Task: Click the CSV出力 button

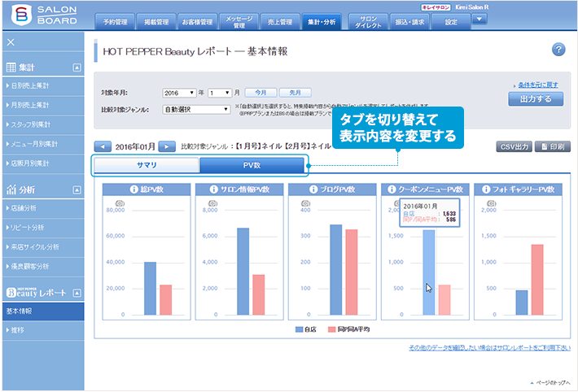Action: pyautogui.click(x=514, y=147)
